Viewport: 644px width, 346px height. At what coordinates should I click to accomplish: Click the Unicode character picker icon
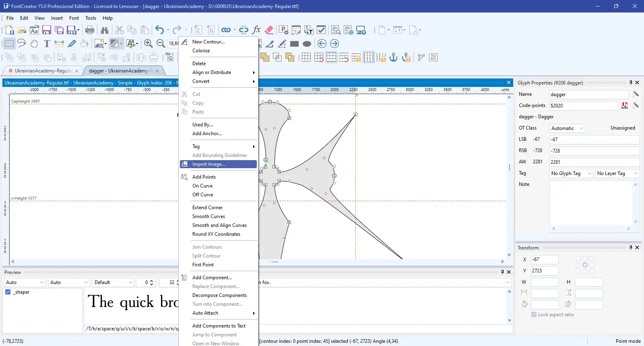(625, 105)
